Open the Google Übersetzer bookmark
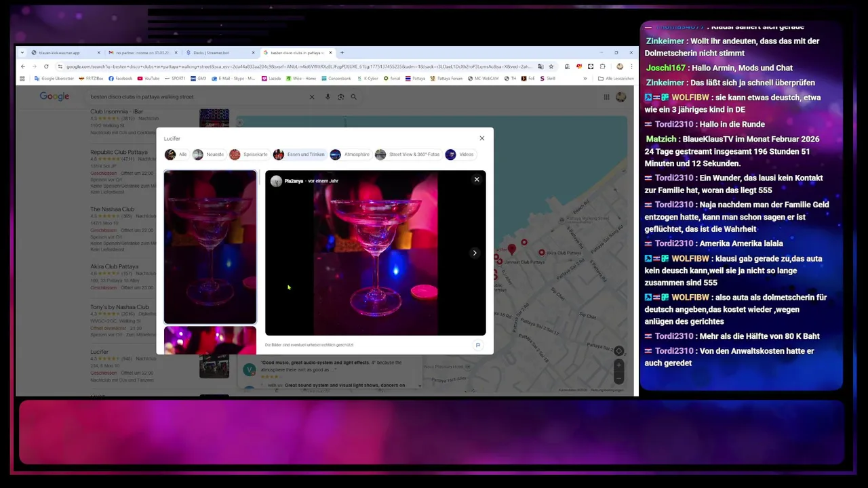 pos(54,79)
